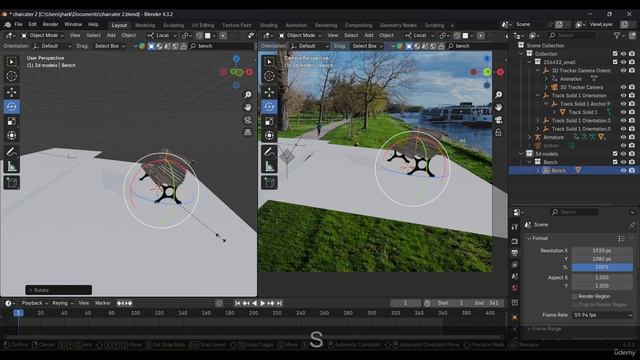
Task: Select the Annotate tool in left viewport
Action: tap(11, 152)
